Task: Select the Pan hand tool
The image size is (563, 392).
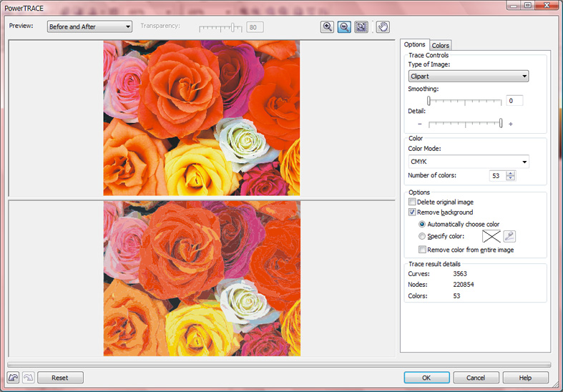Action: [383, 26]
